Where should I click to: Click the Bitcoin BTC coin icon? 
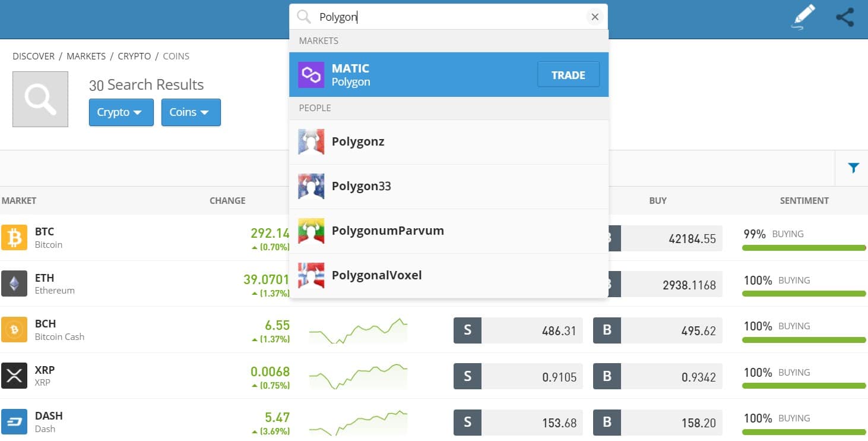coord(14,238)
